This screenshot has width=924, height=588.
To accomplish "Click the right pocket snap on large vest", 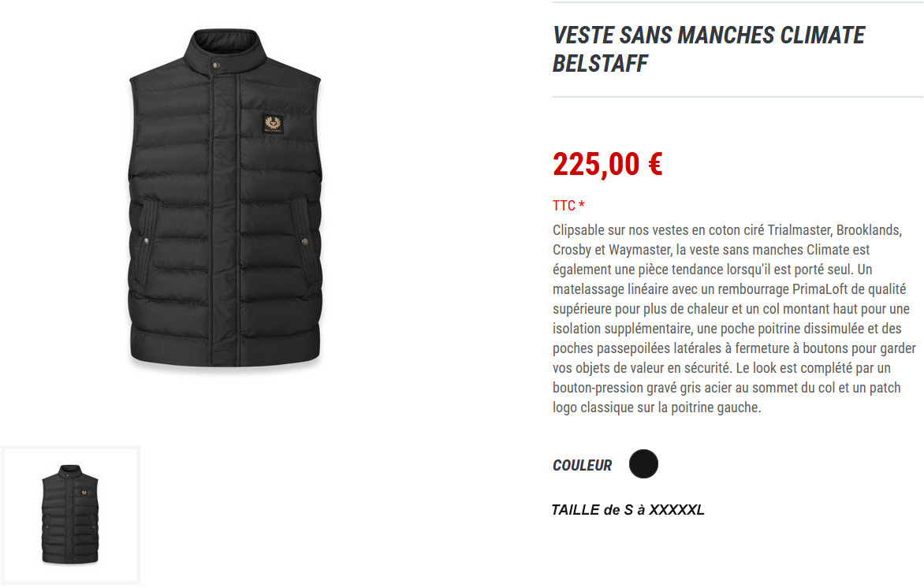I will coord(304,241).
